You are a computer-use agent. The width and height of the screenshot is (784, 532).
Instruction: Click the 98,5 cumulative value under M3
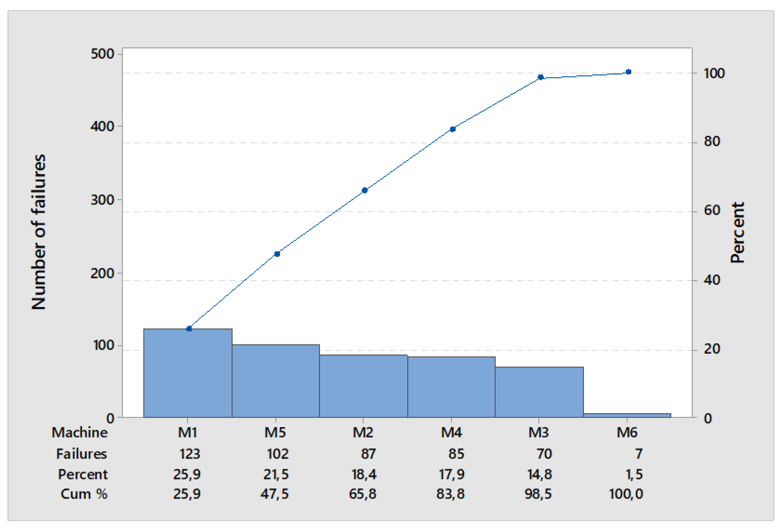click(538, 494)
